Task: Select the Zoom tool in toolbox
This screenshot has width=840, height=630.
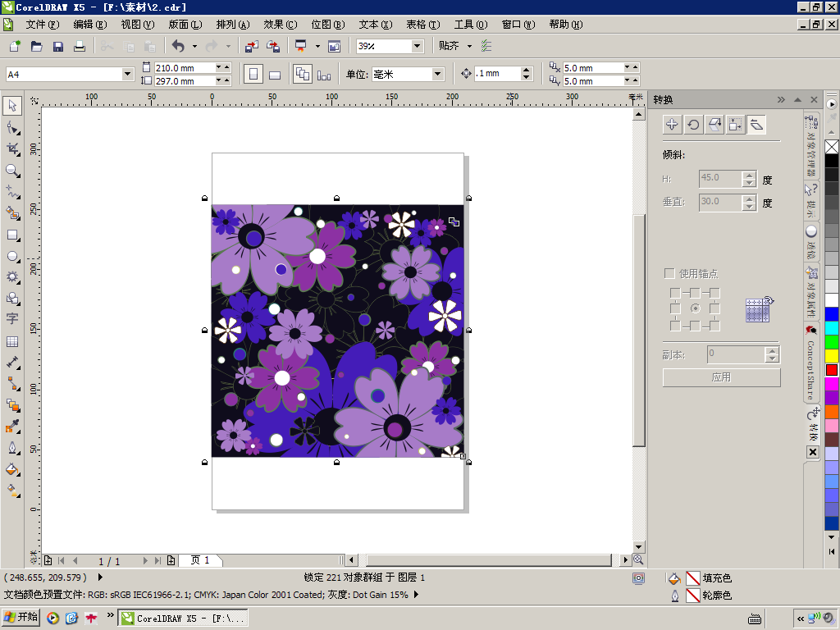Action: pyautogui.click(x=12, y=171)
